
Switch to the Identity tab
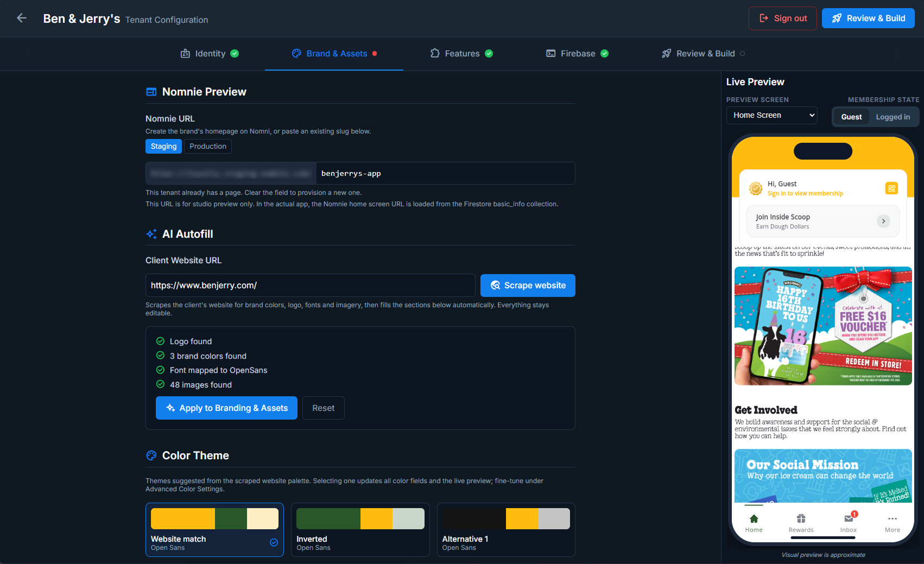click(210, 53)
